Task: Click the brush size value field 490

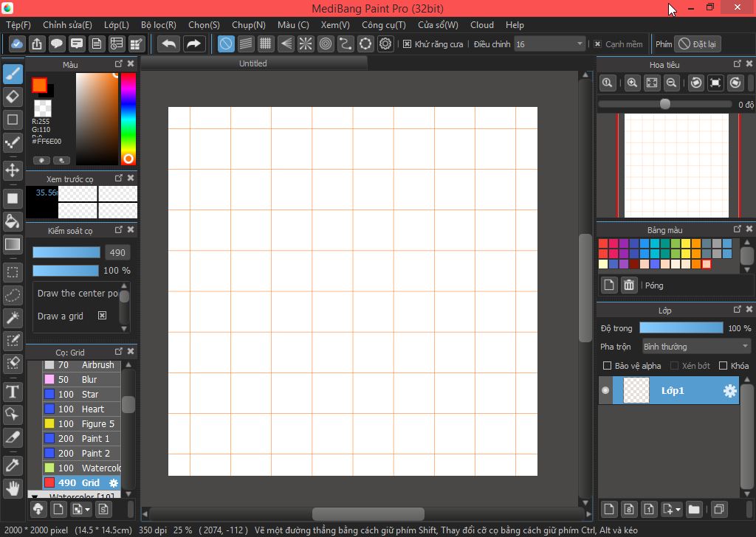Action: pos(117,252)
